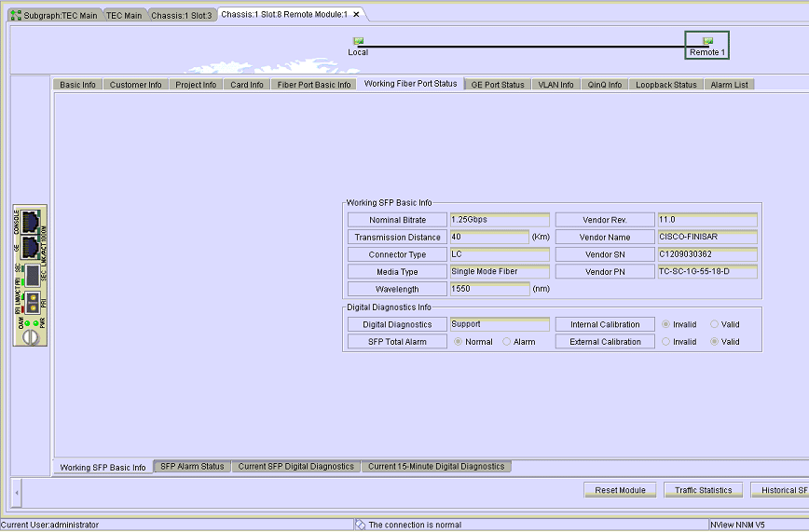Click the Vendor Name field CISCO-FINISAR
809x532 pixels.
coord(707,237)
